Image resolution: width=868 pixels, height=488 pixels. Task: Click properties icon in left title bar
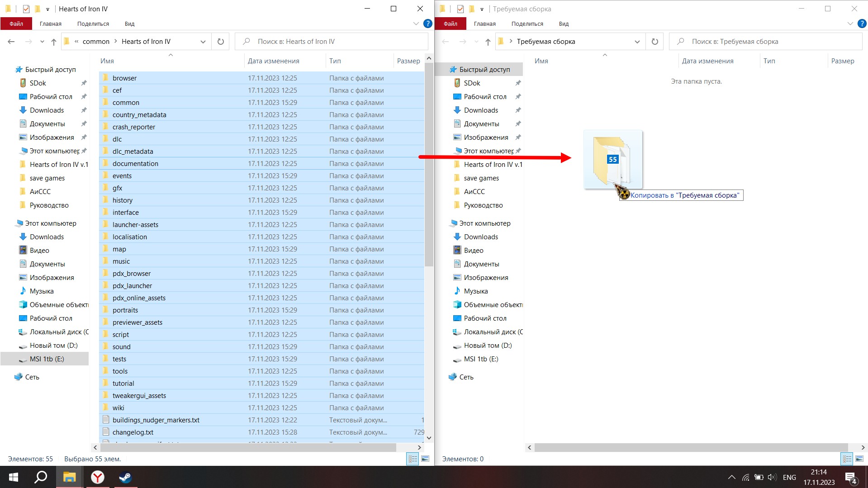click(26, 9)
